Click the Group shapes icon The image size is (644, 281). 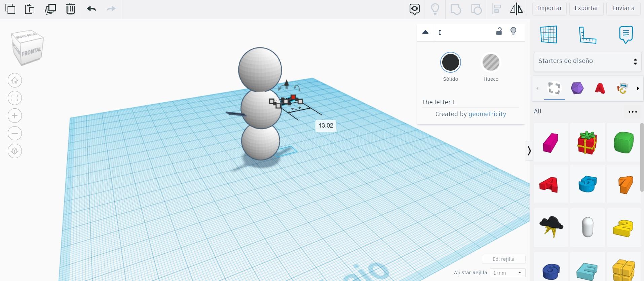456,9
